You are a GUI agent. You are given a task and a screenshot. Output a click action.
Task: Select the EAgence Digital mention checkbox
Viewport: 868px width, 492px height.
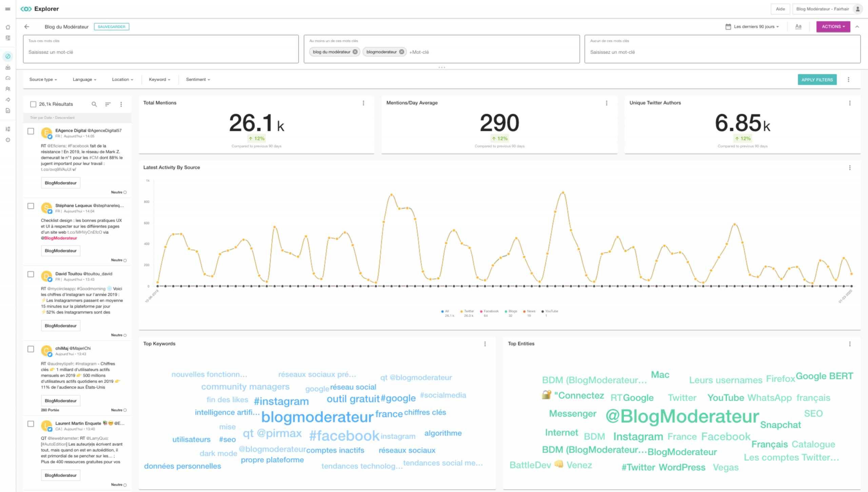(31, 131)
